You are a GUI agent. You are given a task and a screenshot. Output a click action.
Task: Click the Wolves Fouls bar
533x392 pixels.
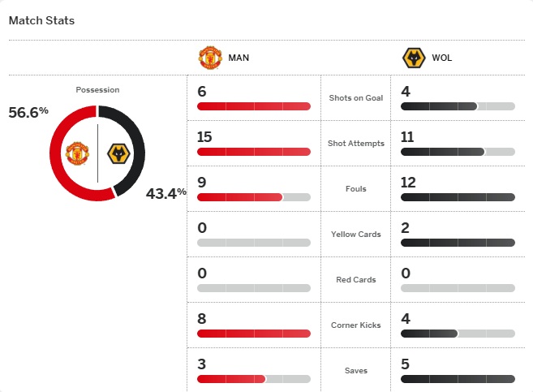pos(458,197)
